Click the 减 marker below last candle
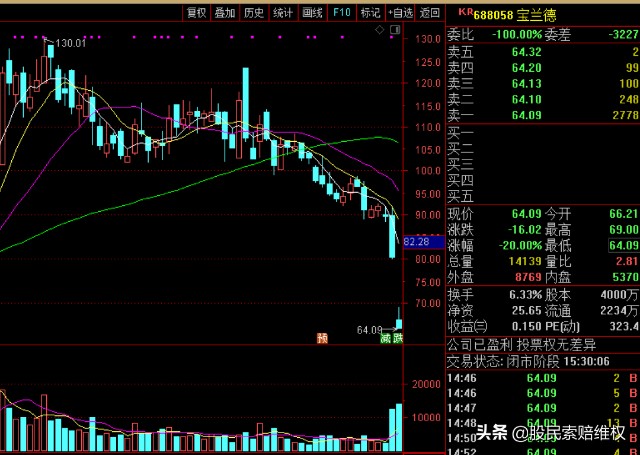 386,339
